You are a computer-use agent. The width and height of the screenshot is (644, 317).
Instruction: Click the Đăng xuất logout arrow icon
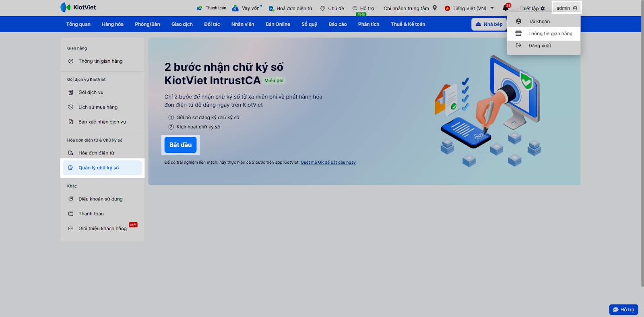tap(518, 45)
